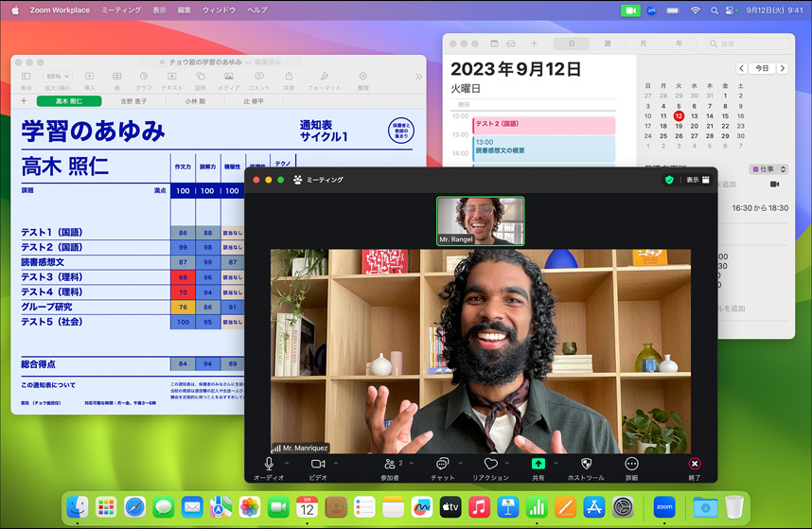
Task: Open the ウィンドウ menu in menu bar
Action: tap(219, 9)
